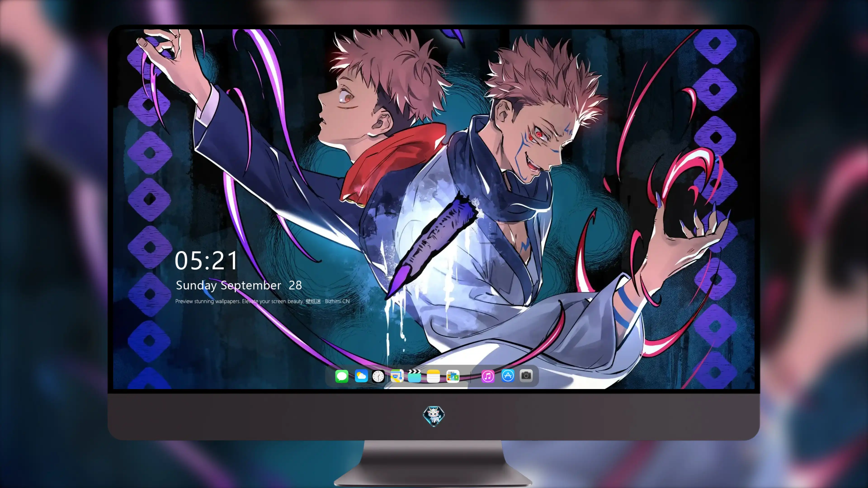This screenshot has height=488, width=868.
Task: Click the Bizhimi.CN wallpaper caption text
Action: pos(262,301)
